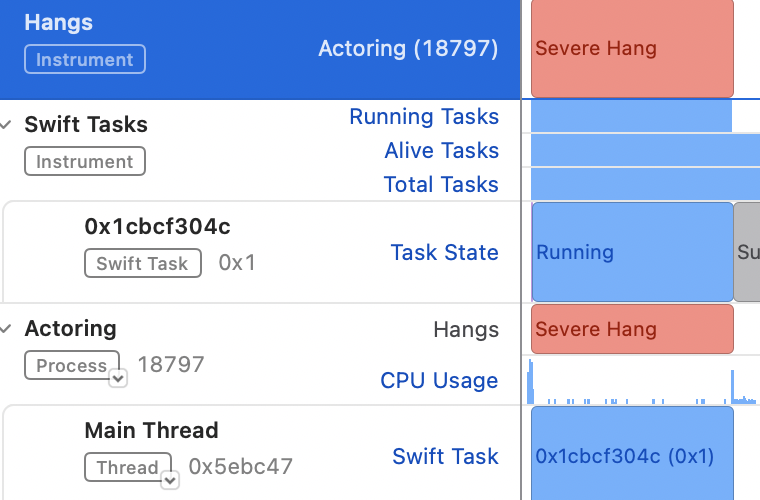Click the Total Tasks lane label

pos(441,184)
